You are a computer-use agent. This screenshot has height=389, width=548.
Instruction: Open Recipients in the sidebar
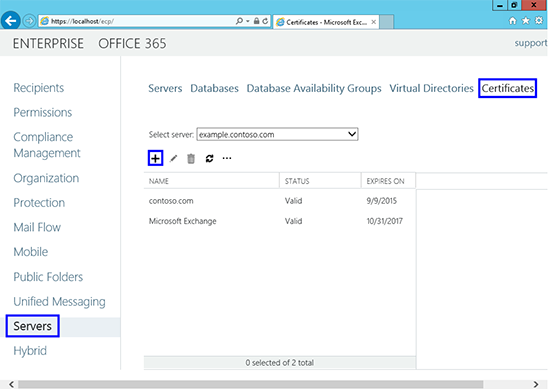(x=39, y=88)
